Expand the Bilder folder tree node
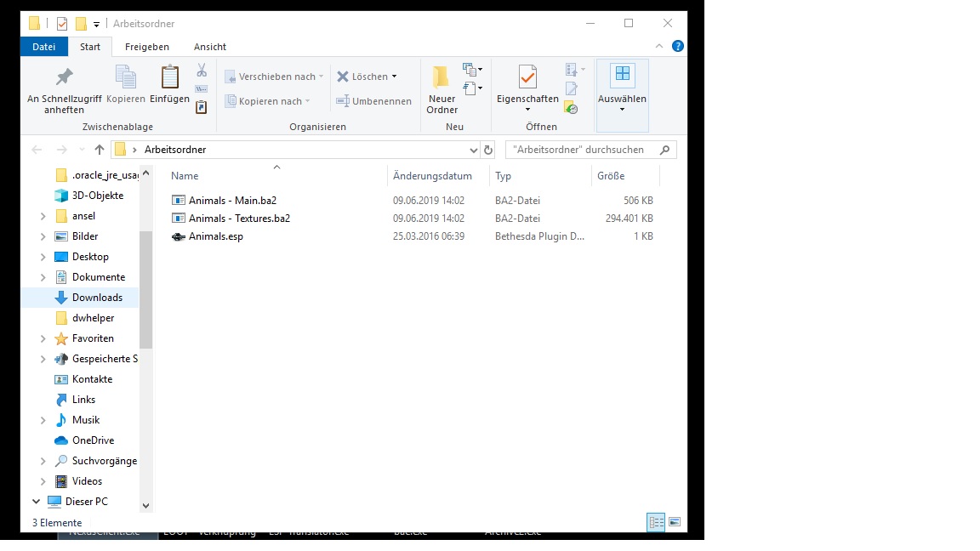This screenshot has height=551, width=980. tap(43, 236)
